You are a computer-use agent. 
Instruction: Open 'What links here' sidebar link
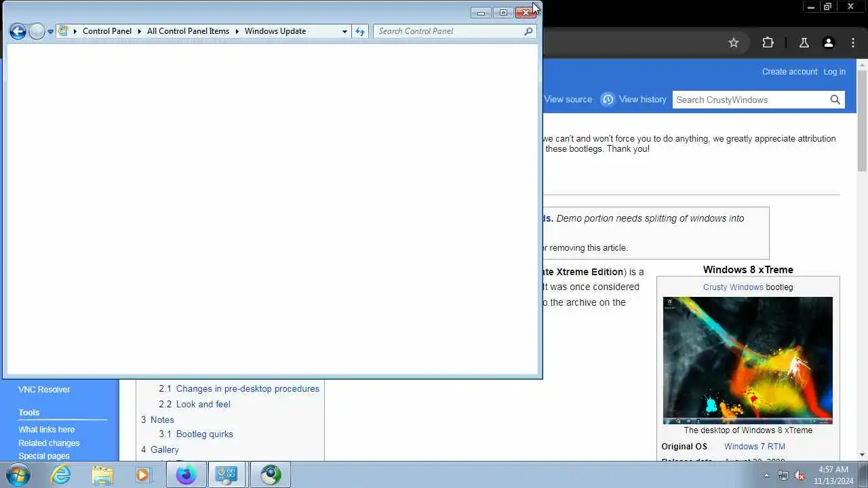click(46, 430)
